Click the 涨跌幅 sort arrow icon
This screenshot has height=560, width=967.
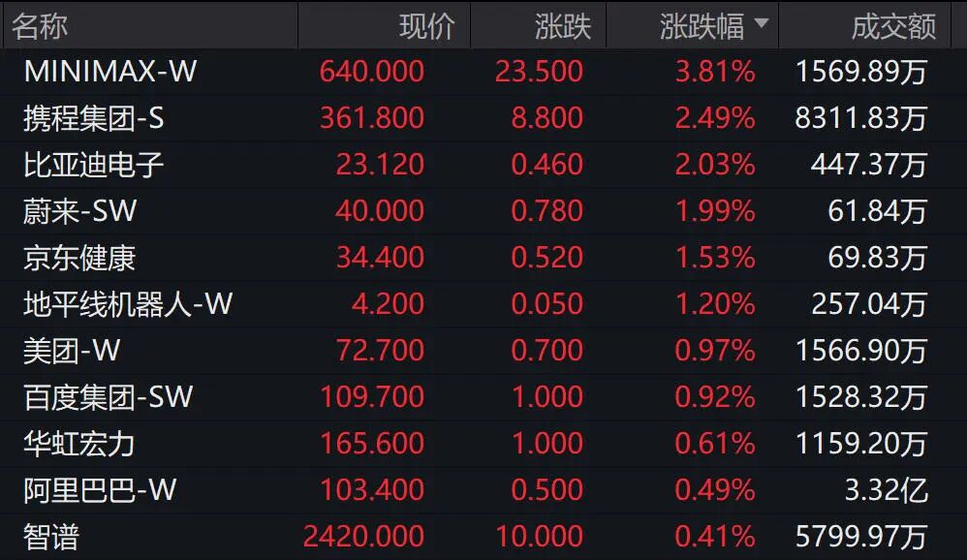click(762, 23)
